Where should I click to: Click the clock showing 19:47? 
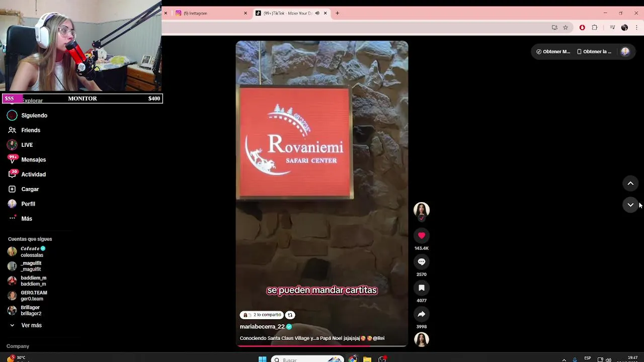pyautogui.click(x=632, y=358)
